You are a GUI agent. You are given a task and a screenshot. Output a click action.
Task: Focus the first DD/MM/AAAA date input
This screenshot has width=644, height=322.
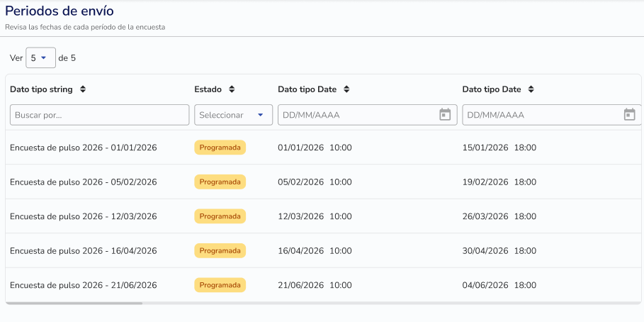tap(354, 115)
